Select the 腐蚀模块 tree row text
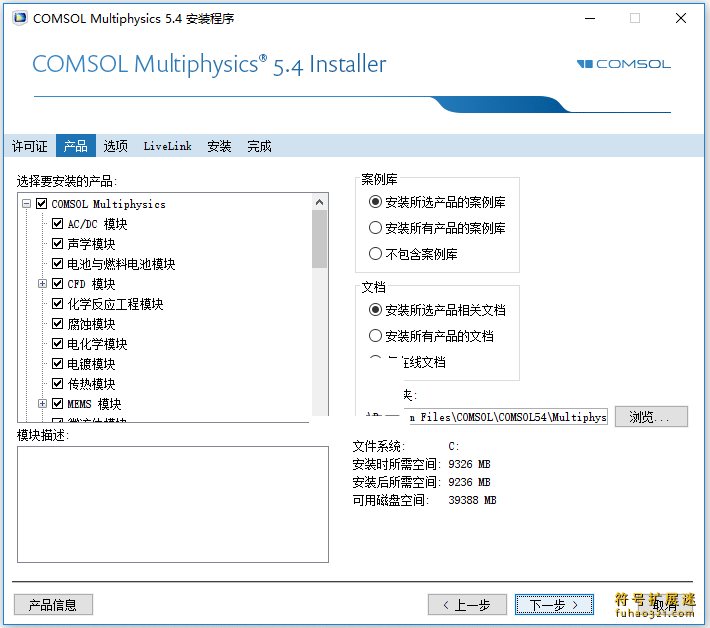This screenshot has height=628, width=710. [91, 324]
